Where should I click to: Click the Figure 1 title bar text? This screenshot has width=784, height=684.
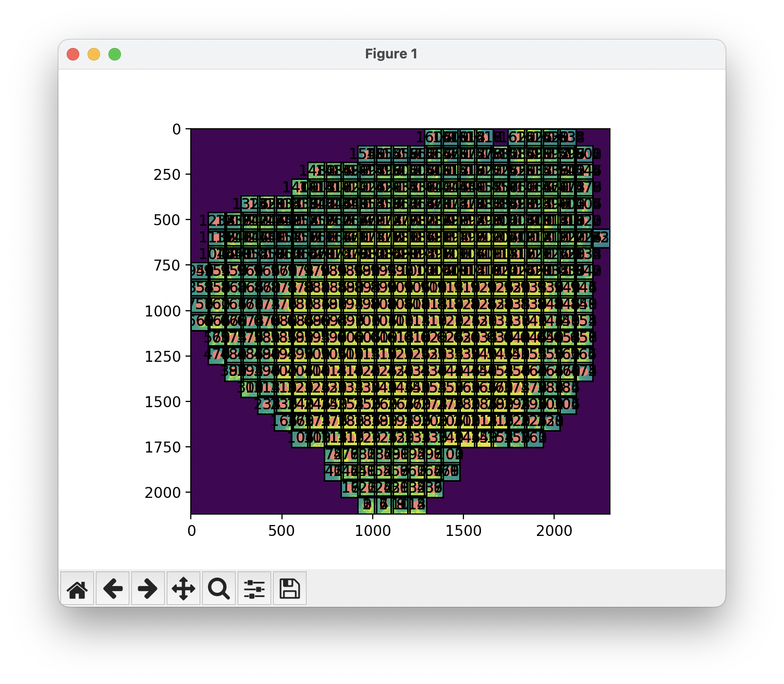click(390, 53)
